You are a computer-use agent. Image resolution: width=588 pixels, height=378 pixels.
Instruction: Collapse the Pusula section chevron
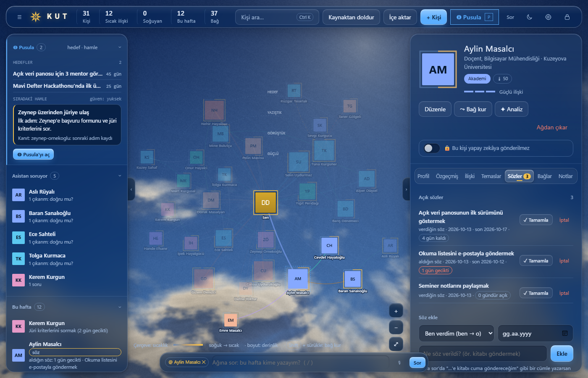(120, 47)
